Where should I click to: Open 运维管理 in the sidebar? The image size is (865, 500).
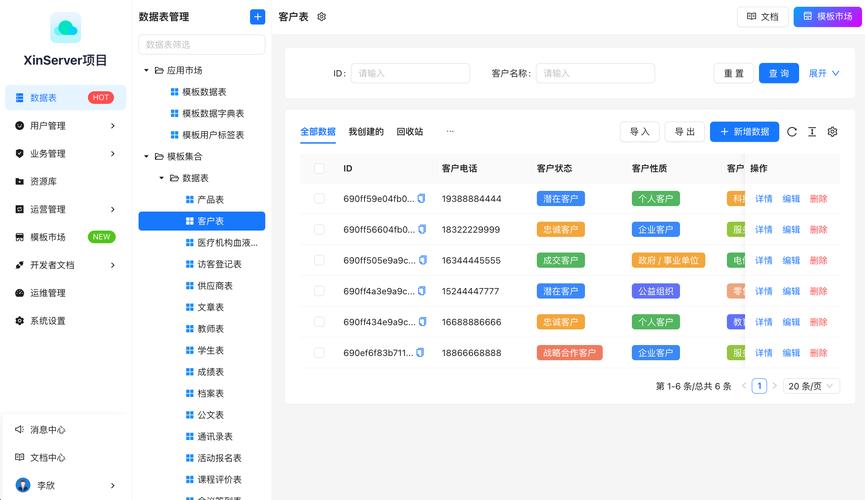pyautogui.click(x=66, y=292)
